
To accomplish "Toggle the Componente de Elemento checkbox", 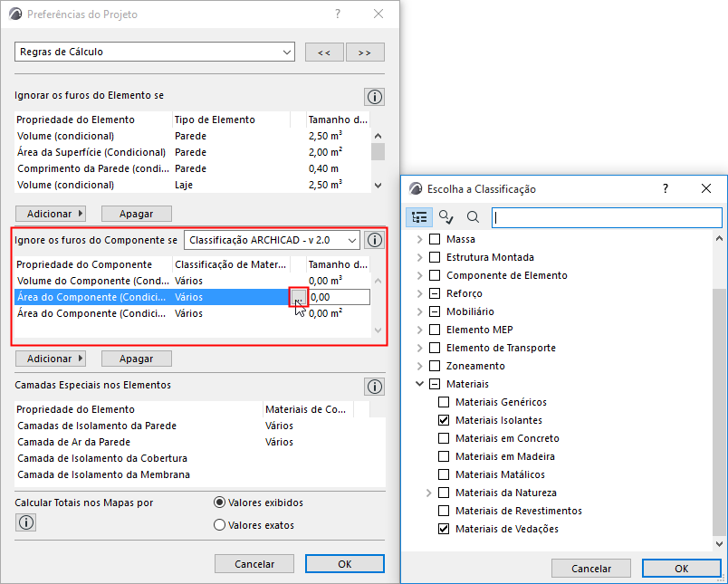I will click(435, 275).
